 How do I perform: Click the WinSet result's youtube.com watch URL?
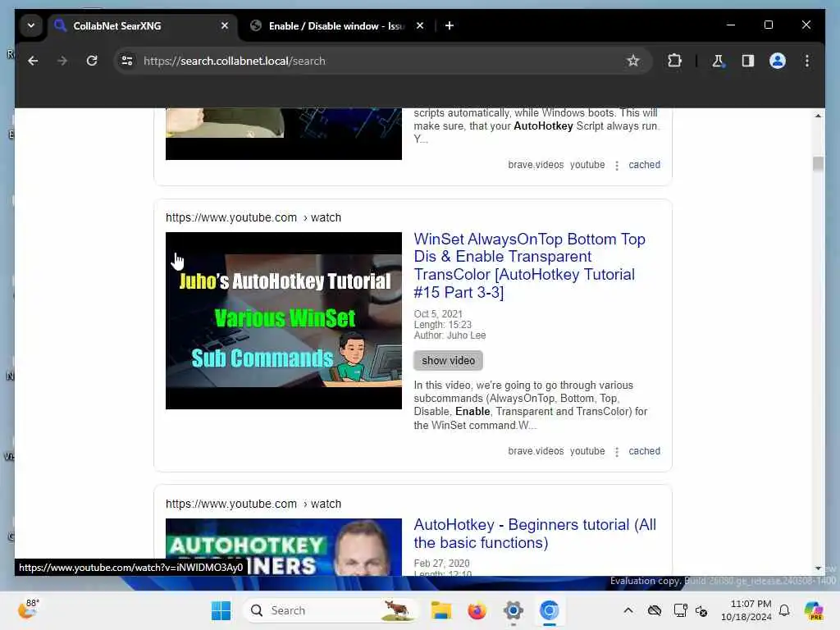(253, 217)
